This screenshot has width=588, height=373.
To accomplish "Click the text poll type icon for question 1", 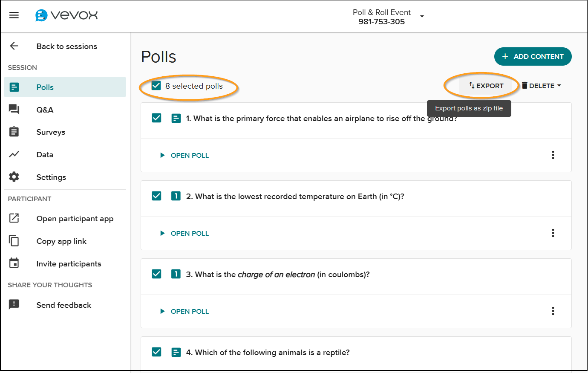I will point(176,118).
